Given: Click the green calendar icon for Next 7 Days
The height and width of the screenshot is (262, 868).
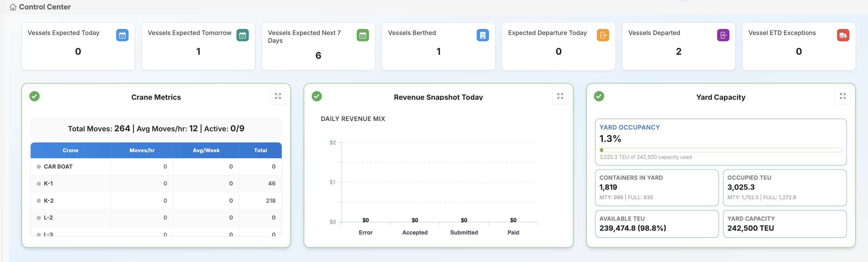Looking at the screenshot, I should tap(362, 35).
